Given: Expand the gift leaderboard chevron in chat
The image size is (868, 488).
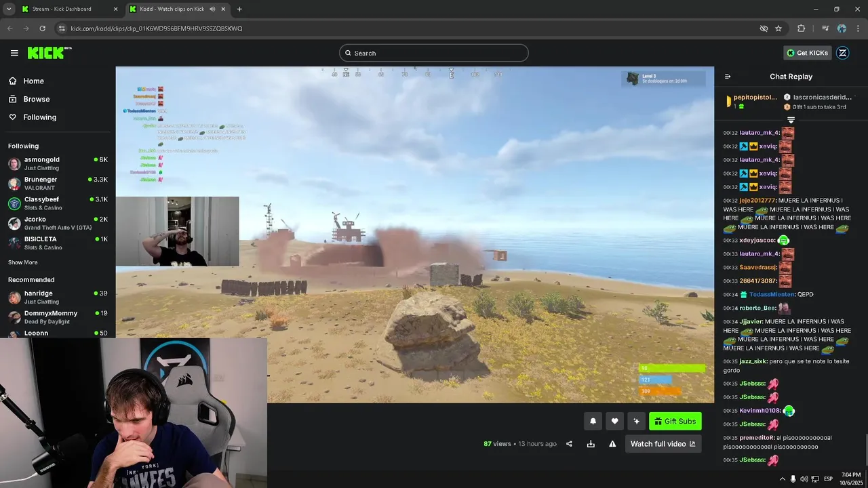Looking at the screenshot, I should (x=791, y=120).
